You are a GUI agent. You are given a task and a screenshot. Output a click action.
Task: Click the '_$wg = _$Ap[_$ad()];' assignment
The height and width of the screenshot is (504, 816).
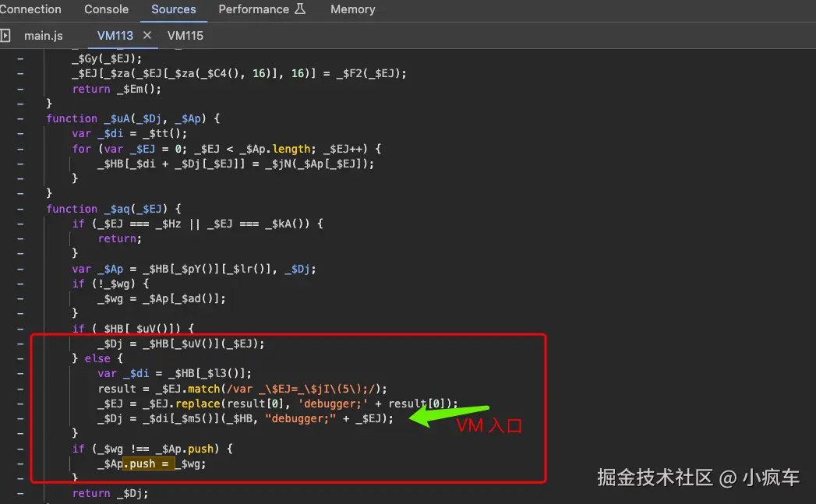pos(161,298)
